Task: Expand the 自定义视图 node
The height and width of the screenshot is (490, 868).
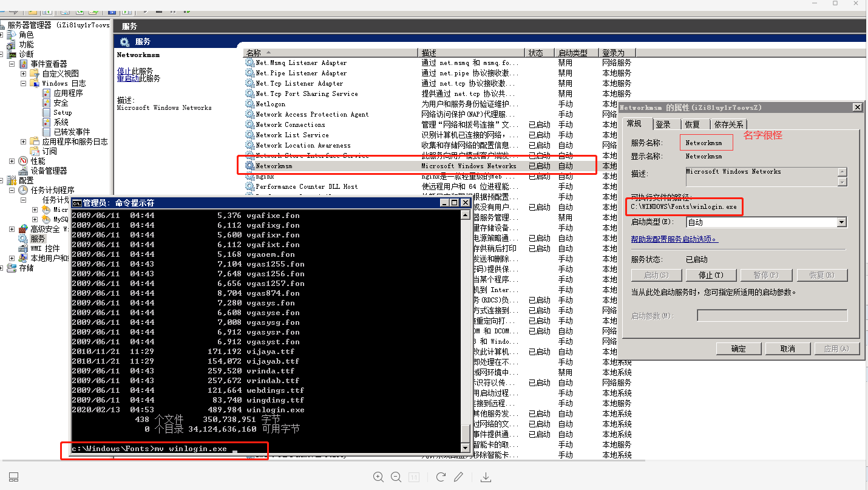Action: pos(24,73)
